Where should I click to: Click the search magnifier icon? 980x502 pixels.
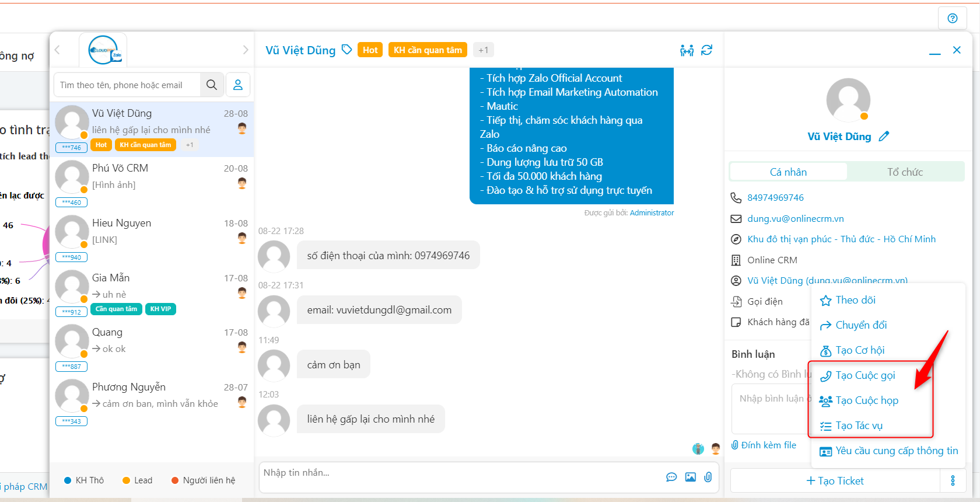click(212, 85)
